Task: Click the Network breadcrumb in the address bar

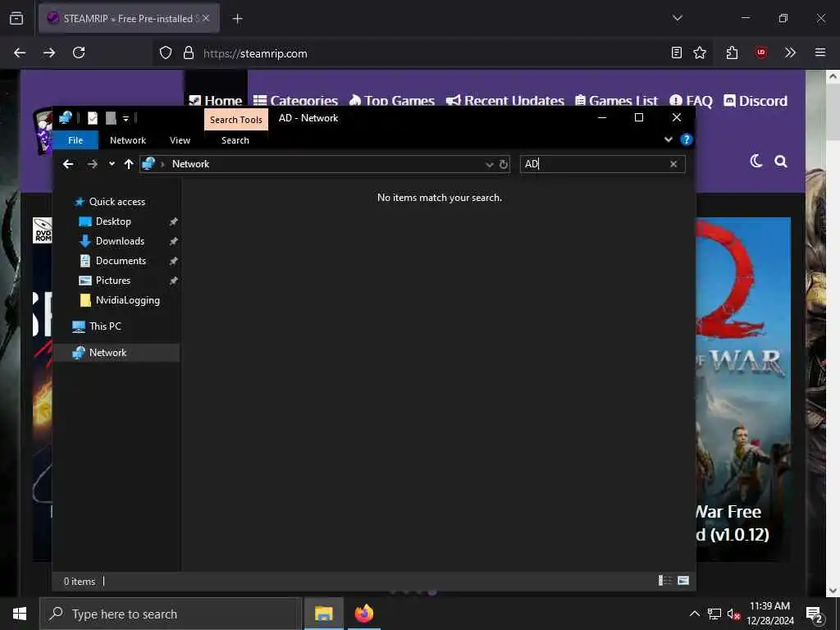Action: (x=190, y=164)
